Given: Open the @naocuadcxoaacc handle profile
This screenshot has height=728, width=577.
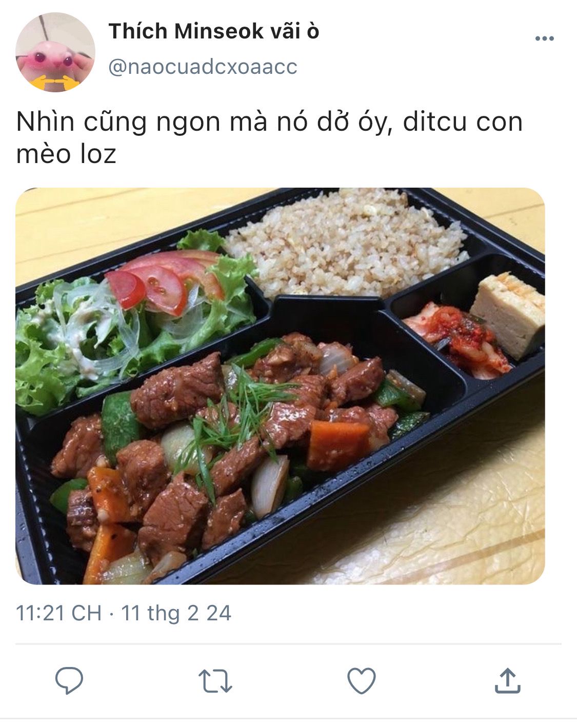Looking at the screenshot, I should (203, 67).
